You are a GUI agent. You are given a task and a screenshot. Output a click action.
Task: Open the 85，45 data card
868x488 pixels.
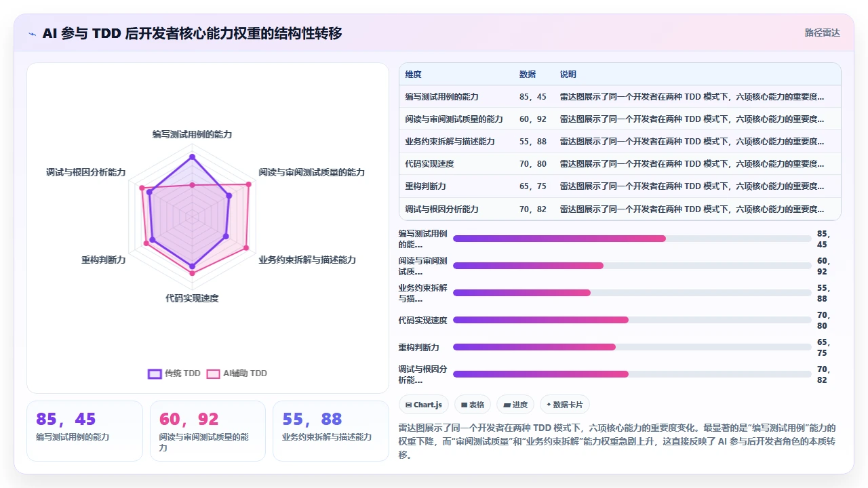point(85,431)
